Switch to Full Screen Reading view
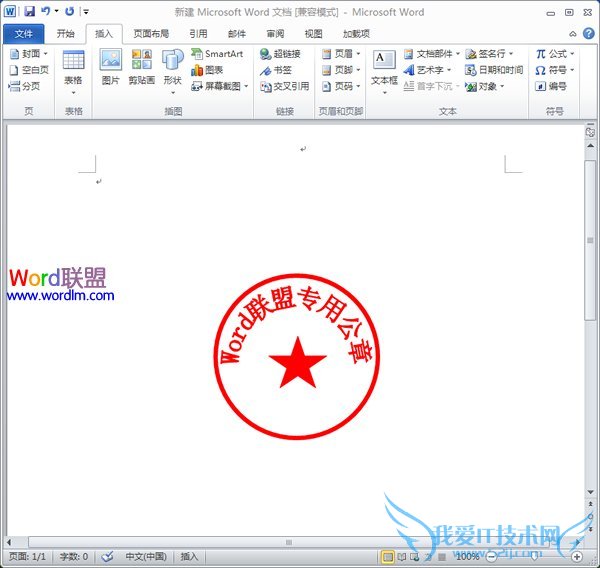The image size is (600, 568). click(401, 557)
